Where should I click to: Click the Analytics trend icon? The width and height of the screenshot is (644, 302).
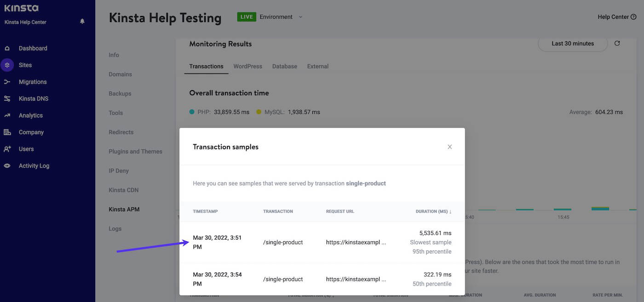(x=7, y=115)
